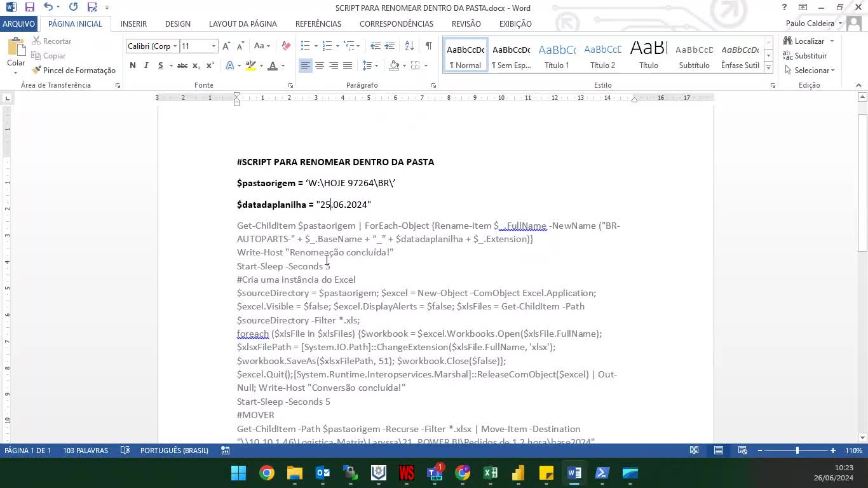
Task: Open Fonte dialog launcher
Action: click(290, 85)
